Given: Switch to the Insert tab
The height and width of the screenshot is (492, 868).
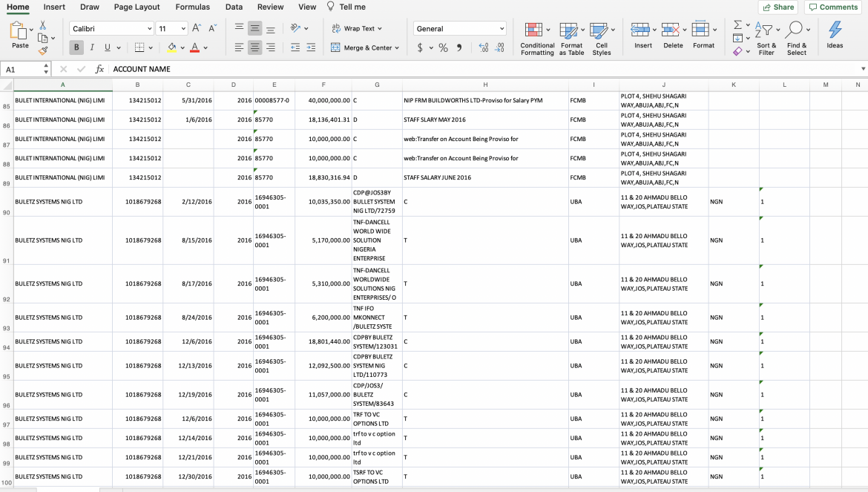Looking at the screenshot, I should click(x=54, y=7).
